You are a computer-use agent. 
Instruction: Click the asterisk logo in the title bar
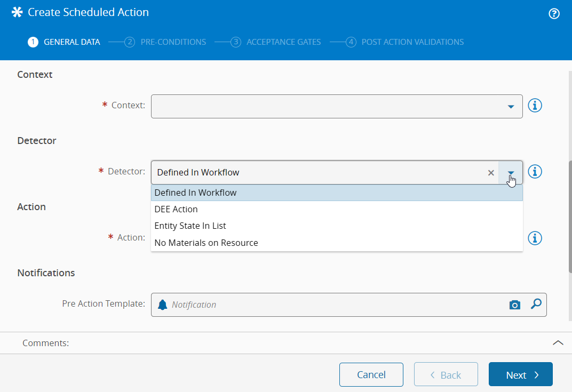(17, 12)
